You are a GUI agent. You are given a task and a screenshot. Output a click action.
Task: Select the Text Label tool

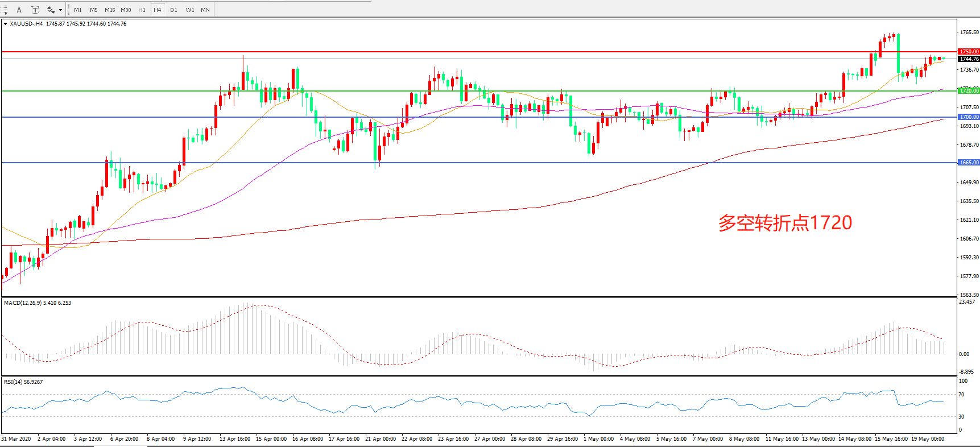coord(35,10)
